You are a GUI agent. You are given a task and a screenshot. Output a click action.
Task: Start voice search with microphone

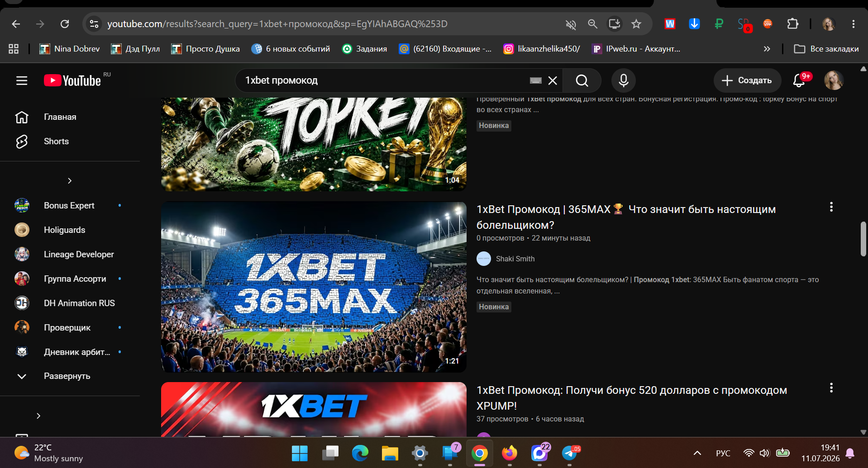pyautogui.click(x=624, y=80)
